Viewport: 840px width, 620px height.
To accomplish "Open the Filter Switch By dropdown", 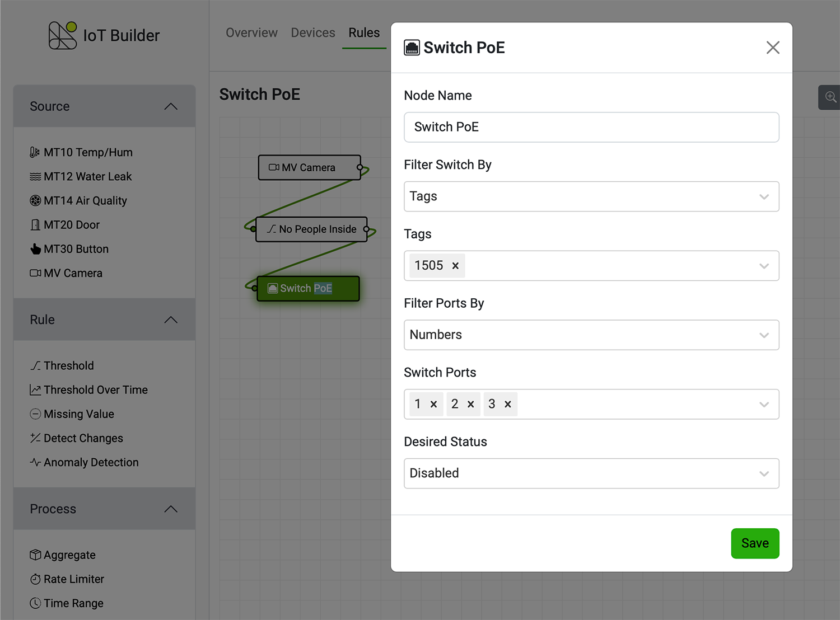I will [x=591, y=196].
